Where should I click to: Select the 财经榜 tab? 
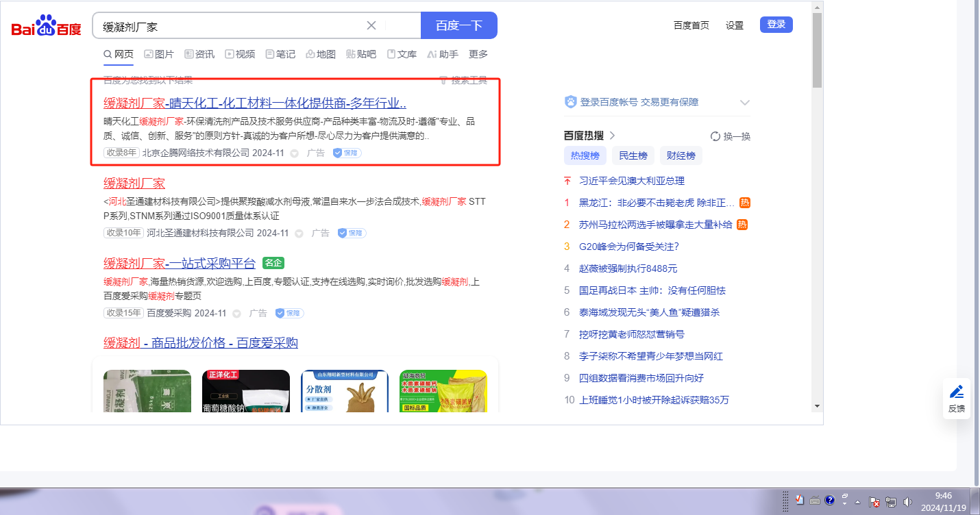(681, 155)
